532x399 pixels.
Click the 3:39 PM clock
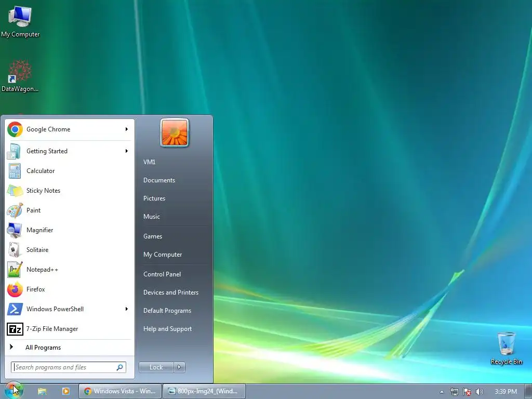pos(506,392)
